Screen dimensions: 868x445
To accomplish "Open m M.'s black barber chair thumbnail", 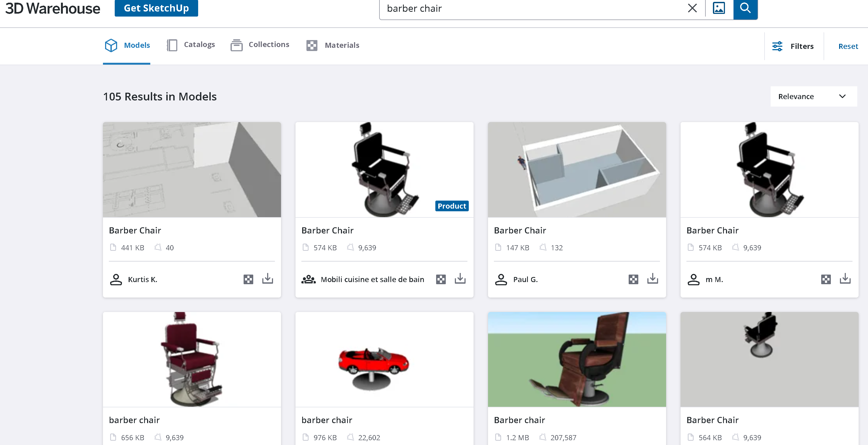I will coord(769,169).
